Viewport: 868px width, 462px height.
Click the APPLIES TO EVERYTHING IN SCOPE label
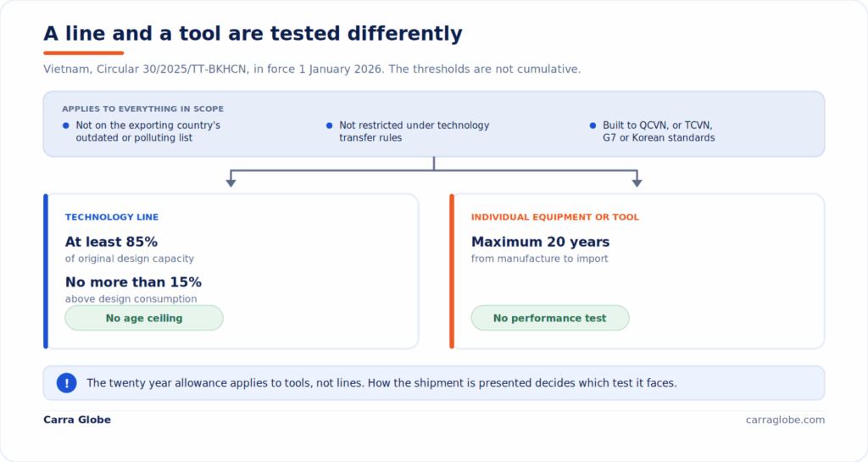point(142,109)
